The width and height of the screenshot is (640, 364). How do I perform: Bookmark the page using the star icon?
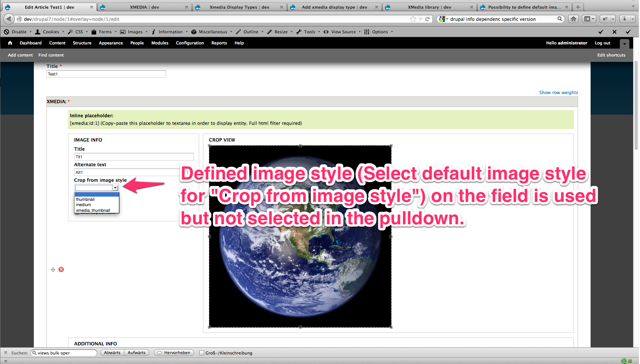(413, 19)
